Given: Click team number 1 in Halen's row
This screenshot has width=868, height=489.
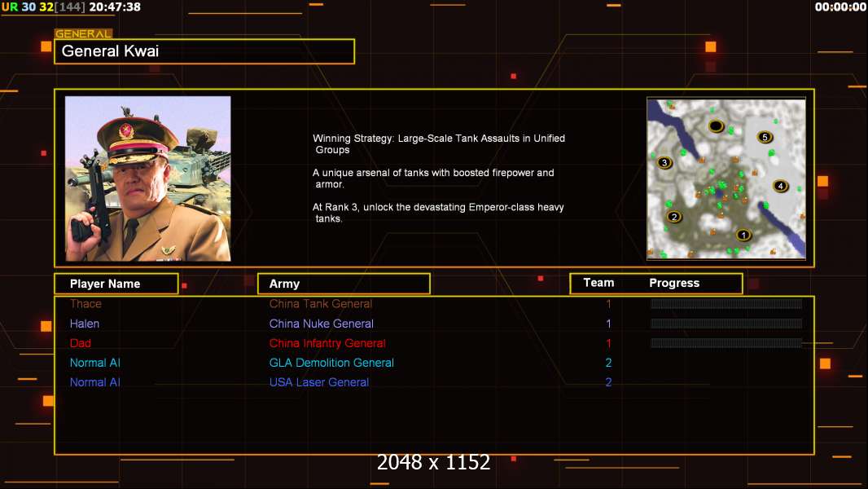Looking at the screenshot, I should [608, 324].
